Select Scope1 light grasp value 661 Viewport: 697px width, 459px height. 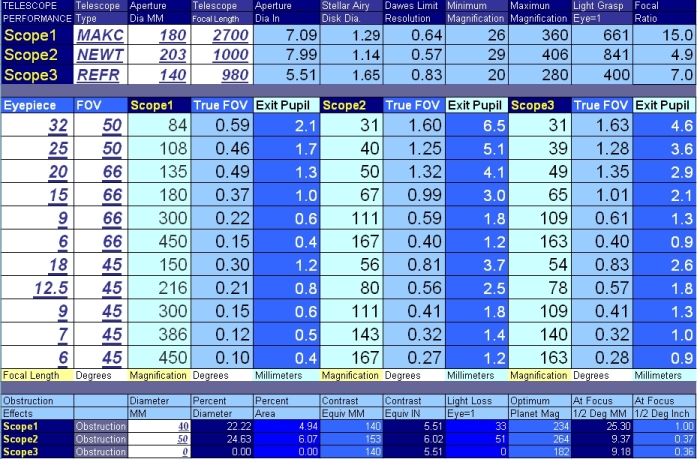602,35
